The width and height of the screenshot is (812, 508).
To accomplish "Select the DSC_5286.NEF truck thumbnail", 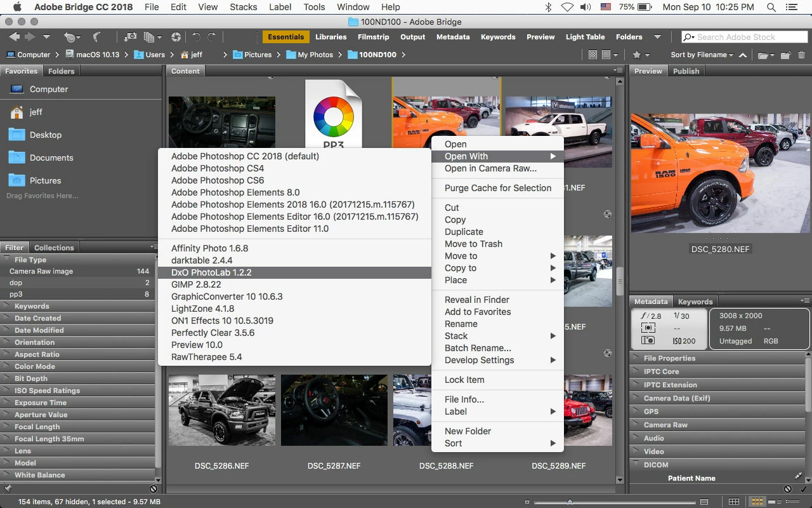I will [221, 410].
